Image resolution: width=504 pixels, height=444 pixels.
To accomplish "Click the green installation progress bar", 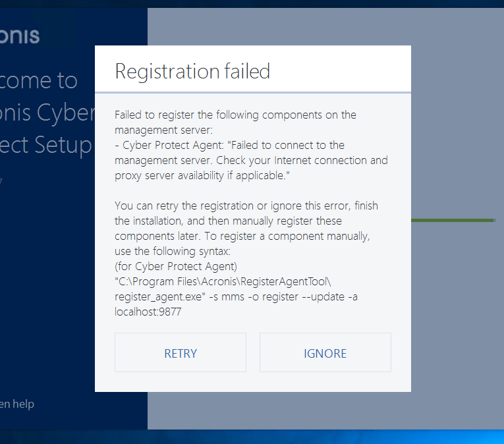I will pyautogui.click(x=453, y=221).
